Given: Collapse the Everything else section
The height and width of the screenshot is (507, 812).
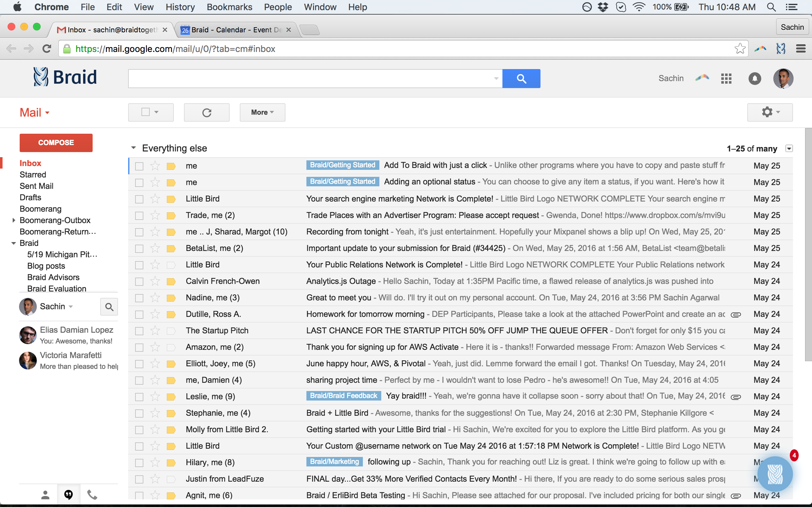Looking at the screenshot, I should [x=134, y=148].
